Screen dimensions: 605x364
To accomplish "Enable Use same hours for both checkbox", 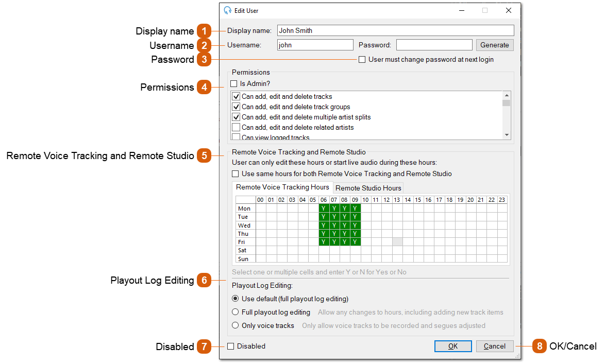I will point(236,174).
